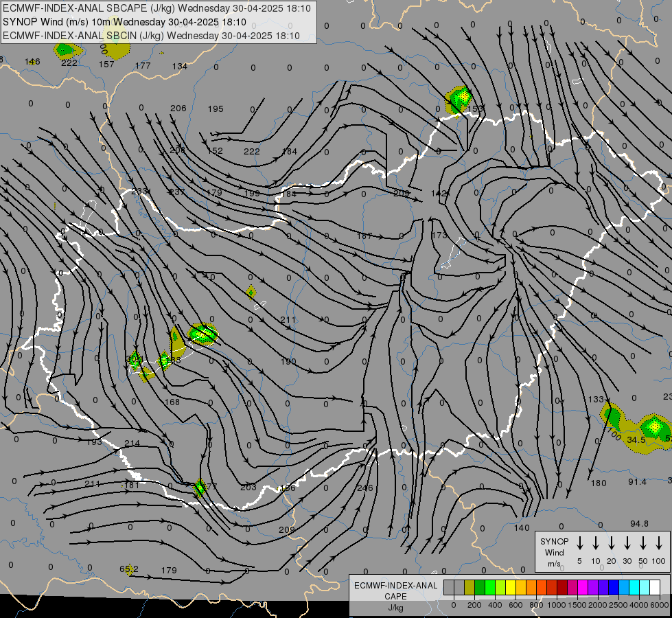This screenshot has height=618, width=672.
Task: Click the map value 91.4
Action: pyautogui.click(x=637, y=482)
